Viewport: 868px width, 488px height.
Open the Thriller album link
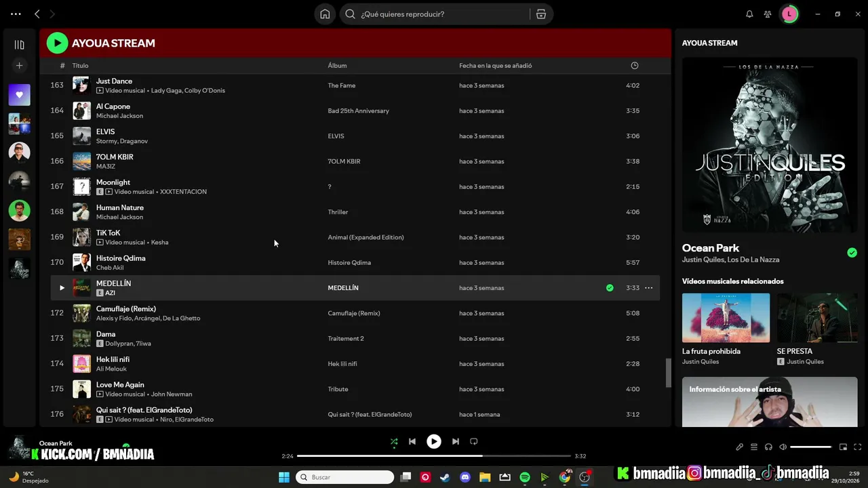coord(338,212)
